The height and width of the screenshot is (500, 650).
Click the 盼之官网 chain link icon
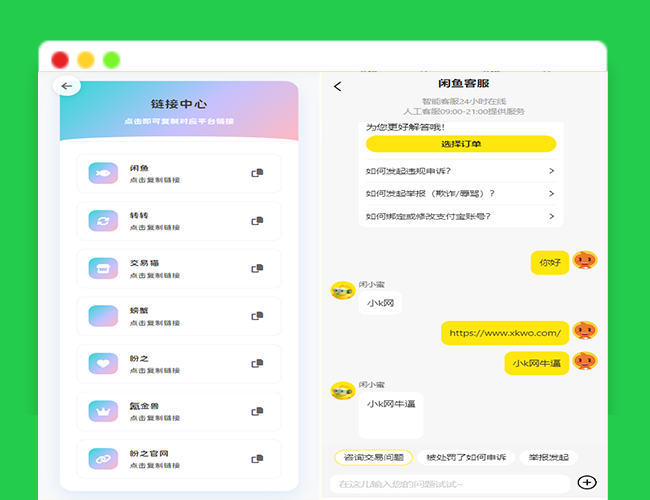[x=103, y=458]
